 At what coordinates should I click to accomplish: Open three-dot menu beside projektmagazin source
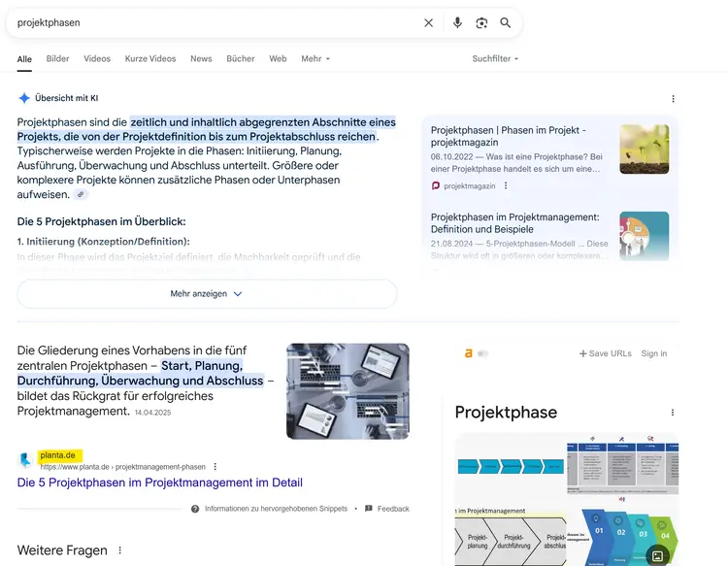pos(506,185)
